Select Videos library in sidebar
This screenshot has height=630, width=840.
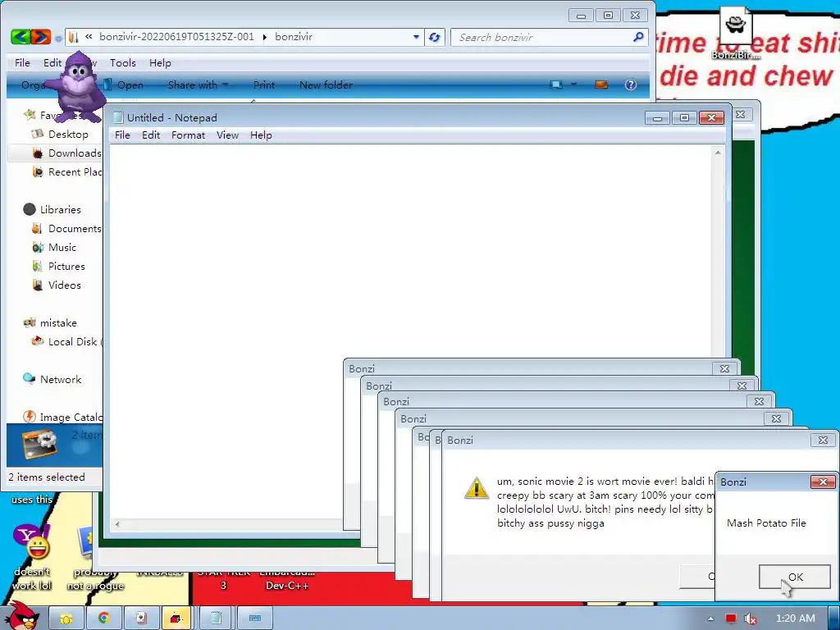pyautogui.click(x=64, y=285)
